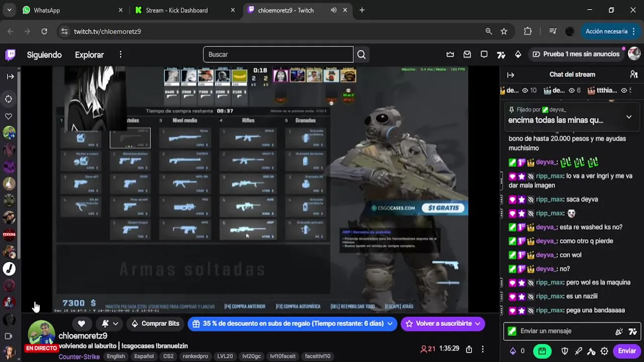Click the celebration party icon in chat input
644x362 pixels.
coord(619,331)
